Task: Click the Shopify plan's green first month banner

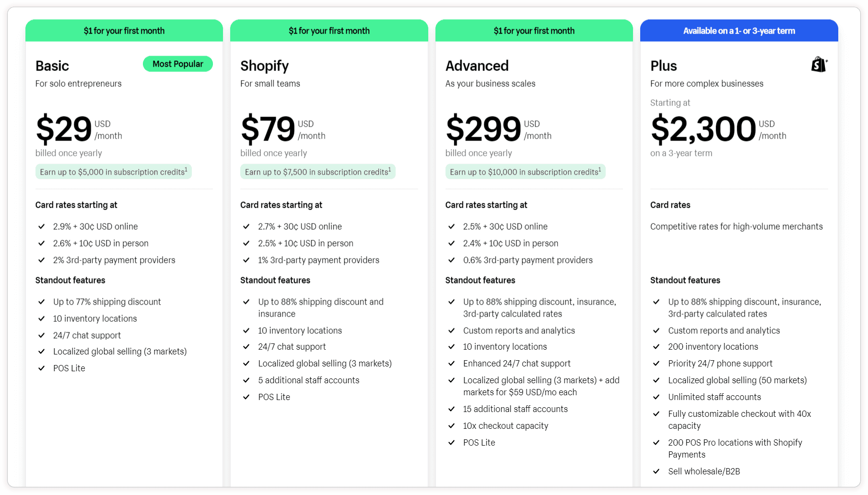Action: point(329,31)
